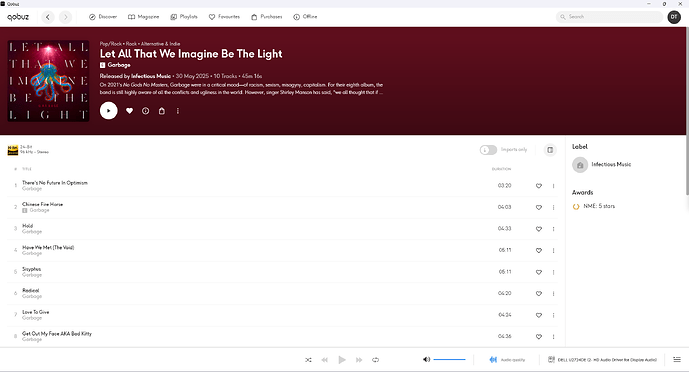Toggle repeat mode
The image size is (689, 372).
375,360
